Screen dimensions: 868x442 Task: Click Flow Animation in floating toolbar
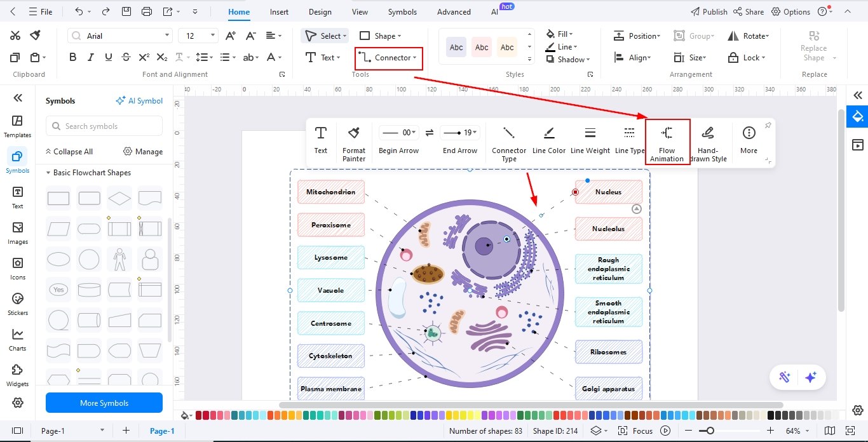click(667, 142)
